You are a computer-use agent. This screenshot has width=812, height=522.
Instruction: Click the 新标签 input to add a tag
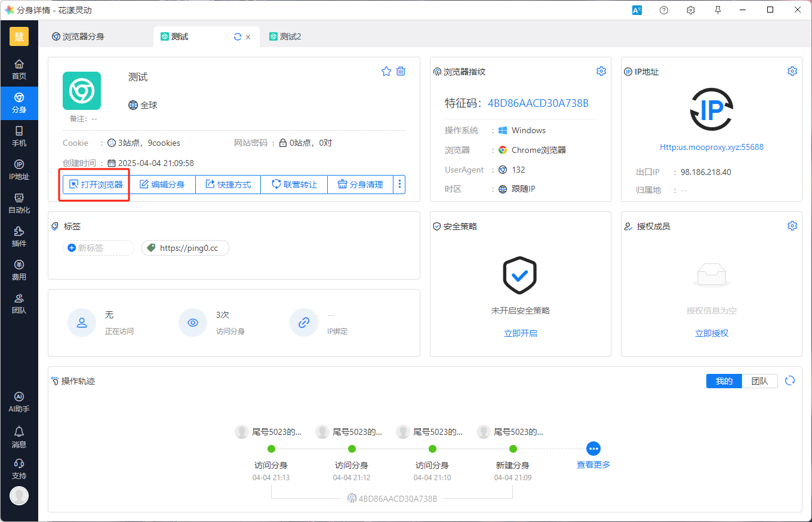tap(99, 248)
